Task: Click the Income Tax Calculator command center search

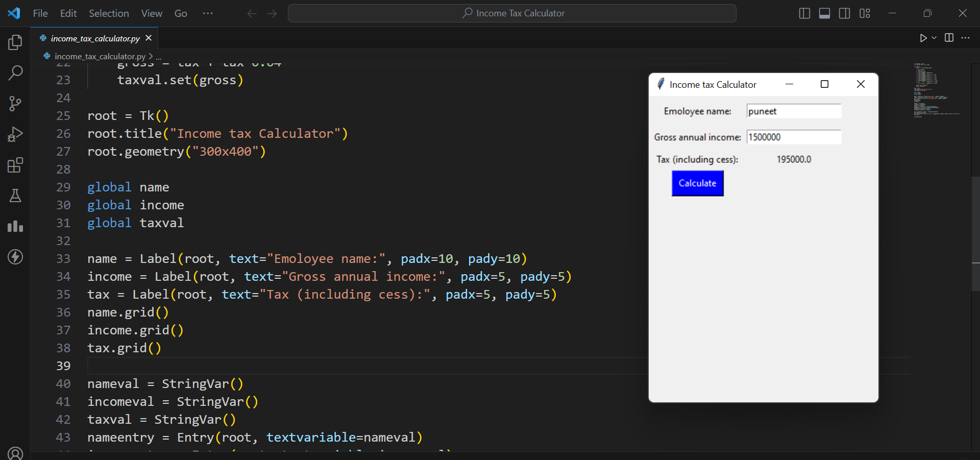Action: [512, 13]
